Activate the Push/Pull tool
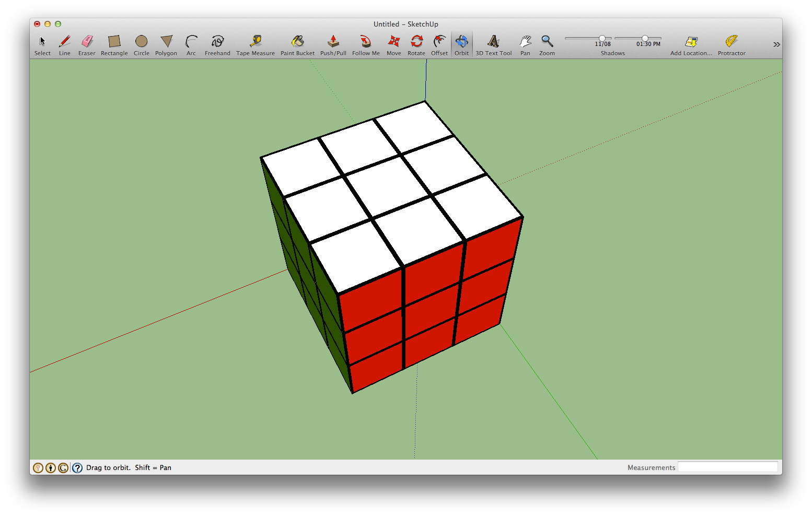 tap(333, 42)
